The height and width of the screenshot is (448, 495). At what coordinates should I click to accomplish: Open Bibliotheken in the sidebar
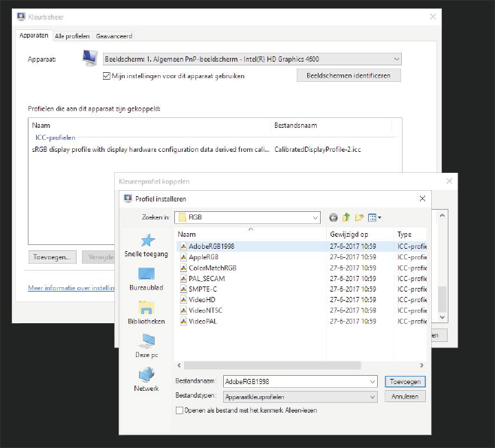(147, 312)
